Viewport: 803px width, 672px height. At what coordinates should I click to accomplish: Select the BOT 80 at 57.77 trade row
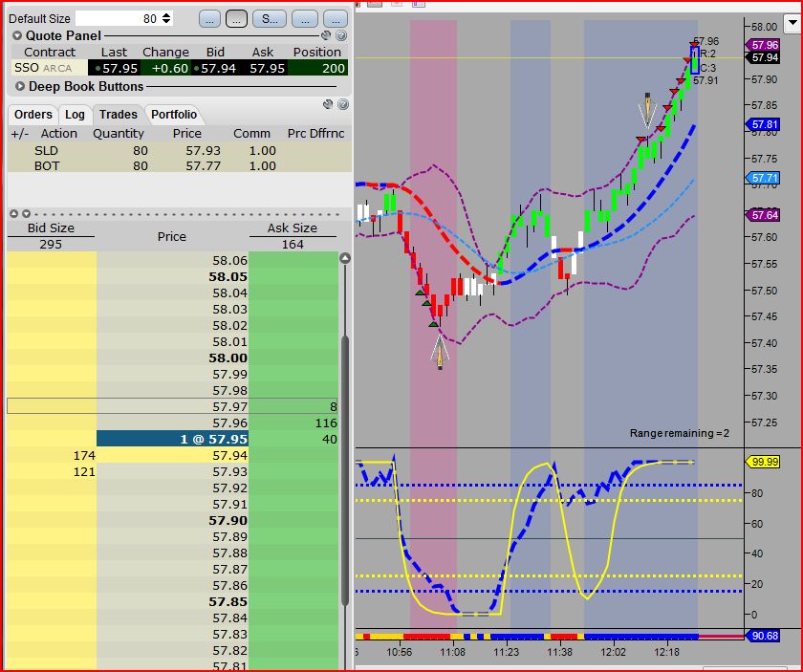[180, 166]
